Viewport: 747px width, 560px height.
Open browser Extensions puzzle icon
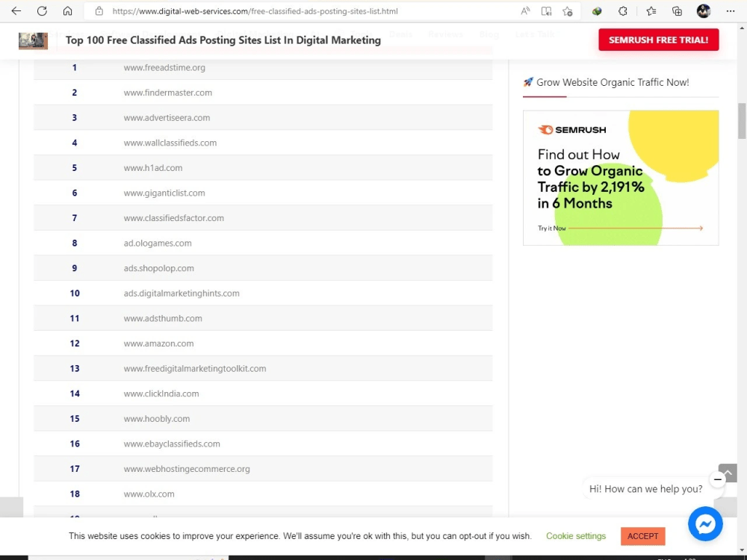623,11
